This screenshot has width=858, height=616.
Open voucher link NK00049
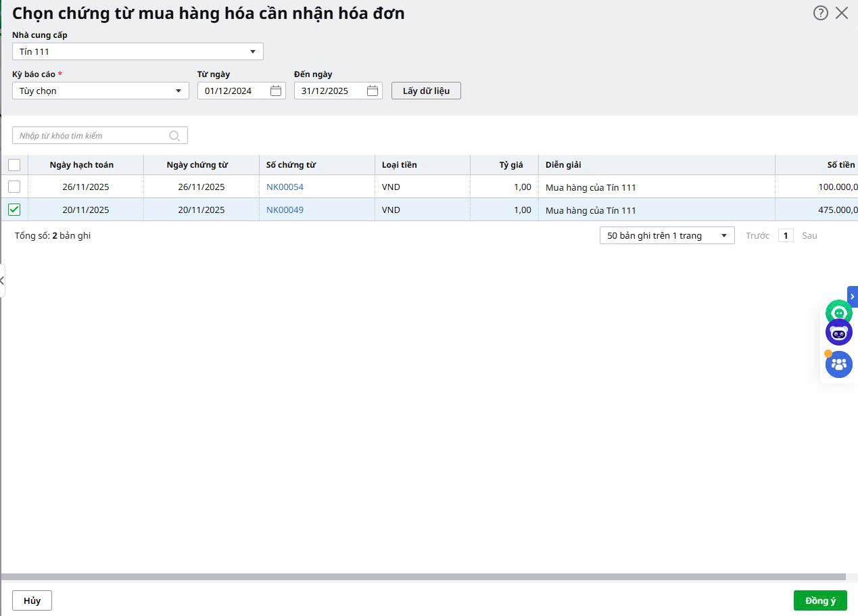285,210
